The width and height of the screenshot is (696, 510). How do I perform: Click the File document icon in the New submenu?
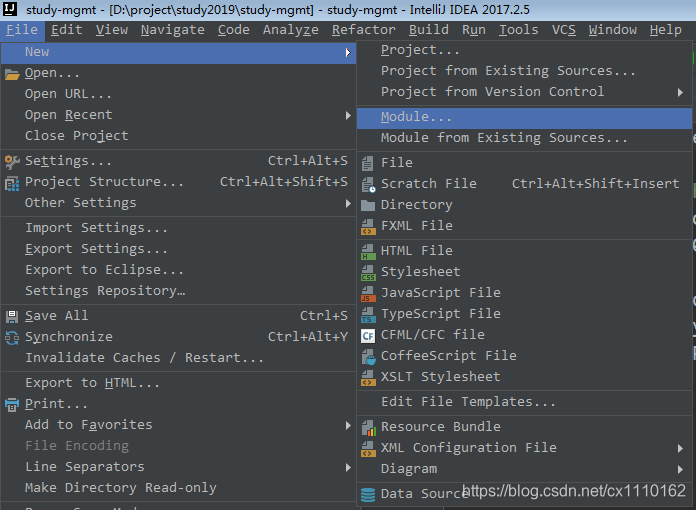pos(368,163)
